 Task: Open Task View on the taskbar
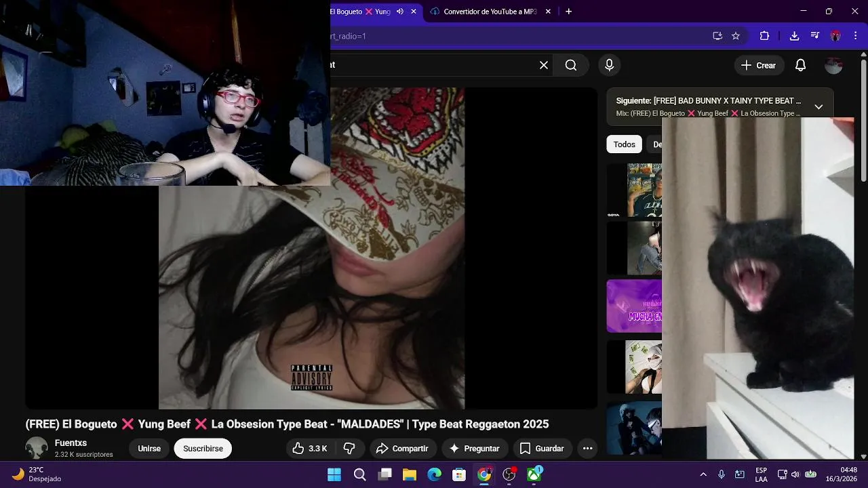384,474
